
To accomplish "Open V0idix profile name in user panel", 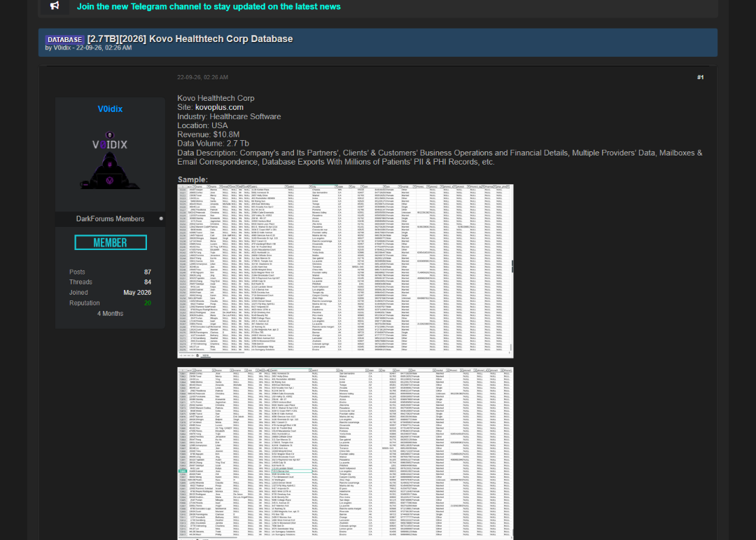I will point(110,109).
